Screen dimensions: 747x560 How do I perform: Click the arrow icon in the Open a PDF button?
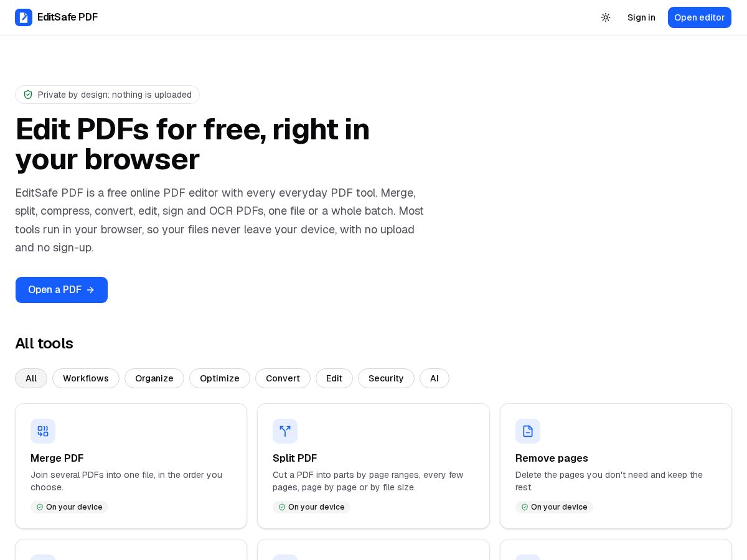point(90,290)
